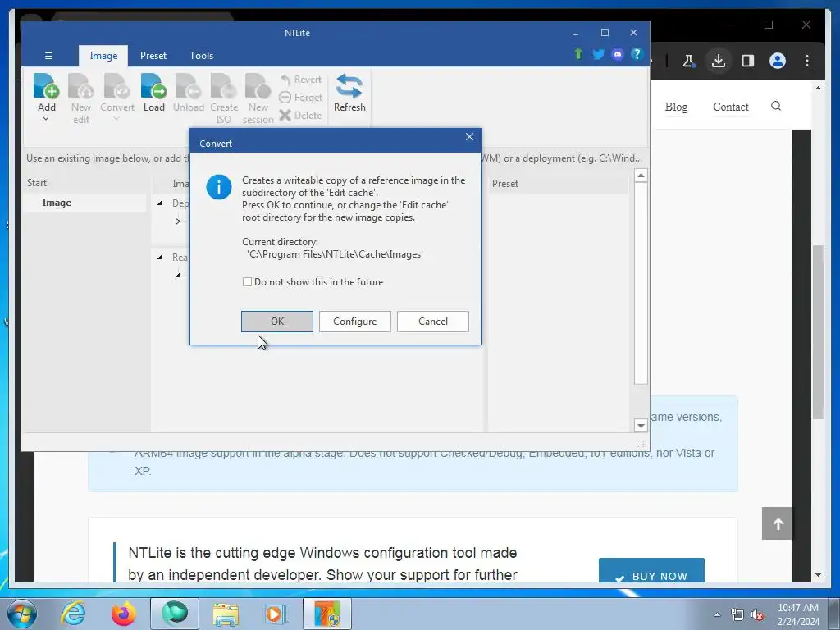Click the Convert toolbar icon
The height and width of the screenshot is (630, 840).
(116, 87)
